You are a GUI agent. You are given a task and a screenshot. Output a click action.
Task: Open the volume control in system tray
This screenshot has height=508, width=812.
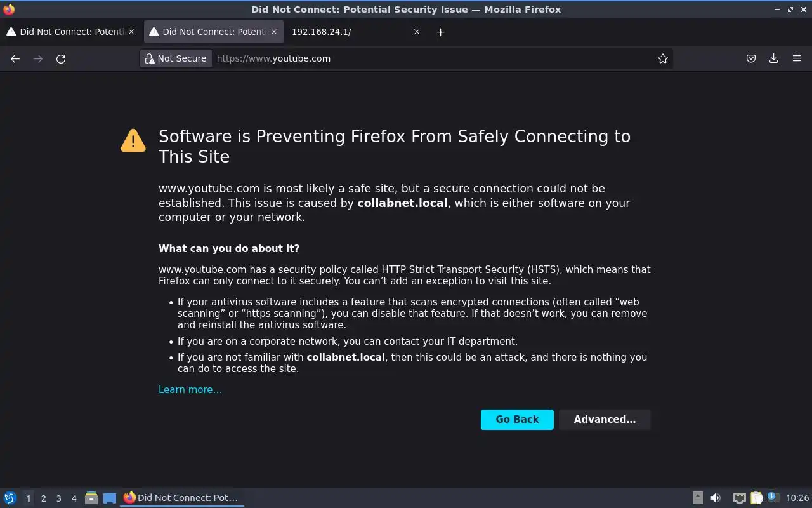tap(716, 498)
